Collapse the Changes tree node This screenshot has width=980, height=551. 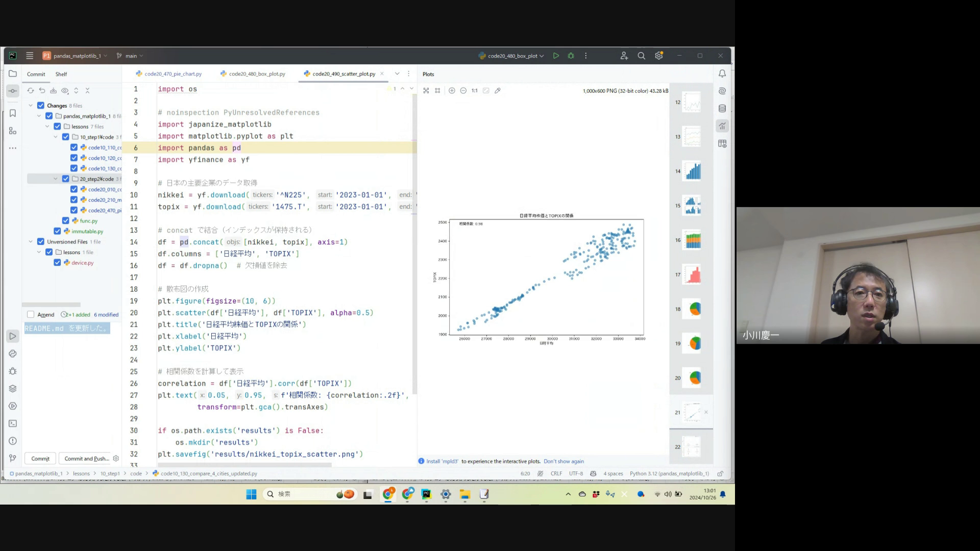tap(31, 106)
